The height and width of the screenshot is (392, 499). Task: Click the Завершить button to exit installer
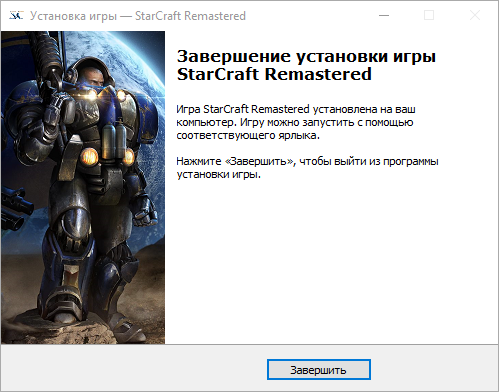(x=319, y=369)
